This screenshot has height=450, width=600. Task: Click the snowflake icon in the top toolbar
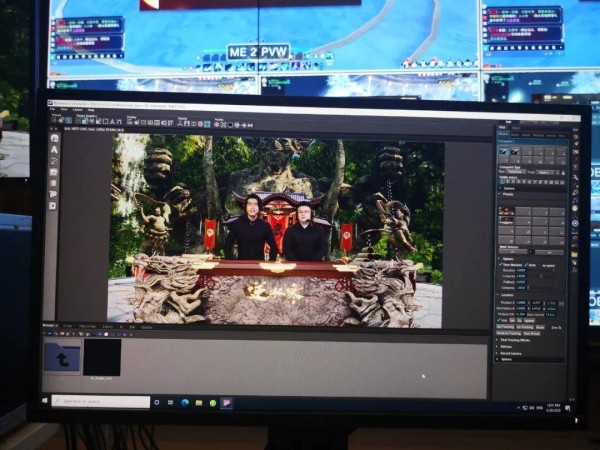click(217, 124)
